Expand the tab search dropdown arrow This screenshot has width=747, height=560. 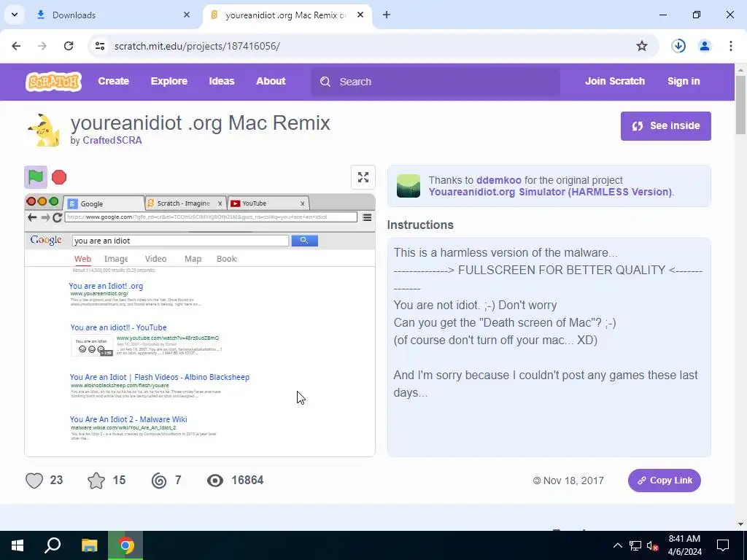(x=15, y=15)
